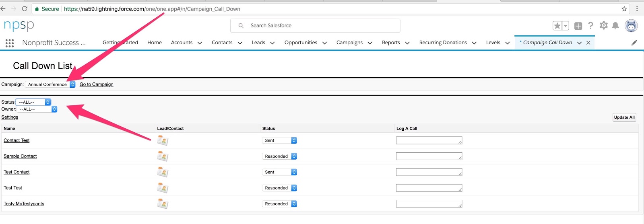The width and height of the screenshot is (644, 224).
Task: Open the Help question mark icon
Action: [590, 26]
